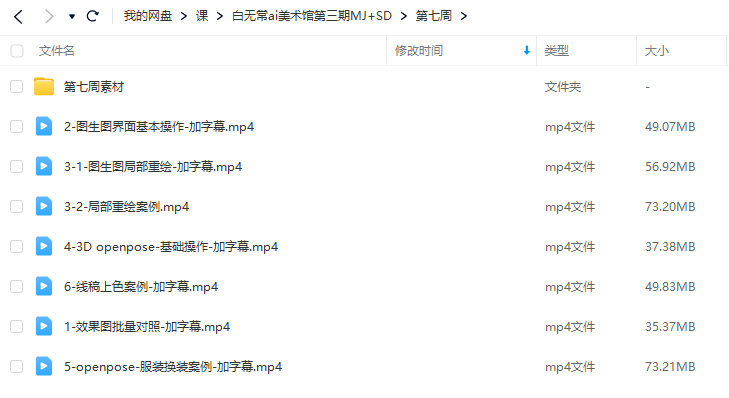The height and width of the screenshot is (398, 729).
Task: Open the 白无常ai美术馆第三期MJ+SD breadcrumb
Action: click(311, 16)
